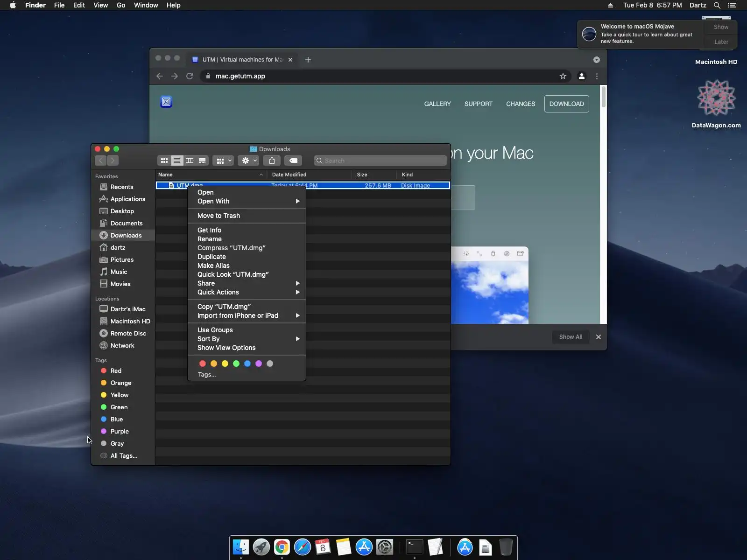Bookmark the page with the star icon
Screen dimensions: 747x560
click(x=563, y=76)
